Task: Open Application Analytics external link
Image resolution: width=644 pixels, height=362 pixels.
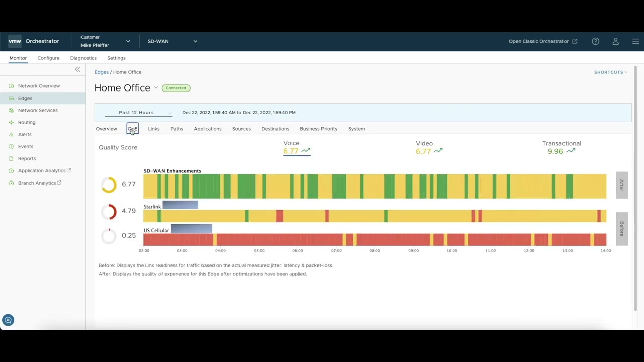Action: click(44, 170)
